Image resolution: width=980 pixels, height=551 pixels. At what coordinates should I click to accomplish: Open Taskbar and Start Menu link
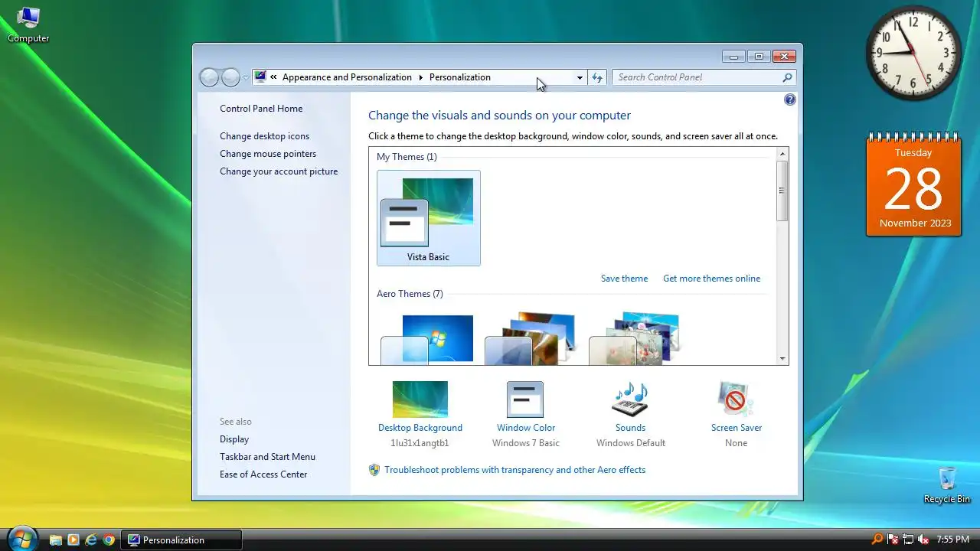click(267, 457)
